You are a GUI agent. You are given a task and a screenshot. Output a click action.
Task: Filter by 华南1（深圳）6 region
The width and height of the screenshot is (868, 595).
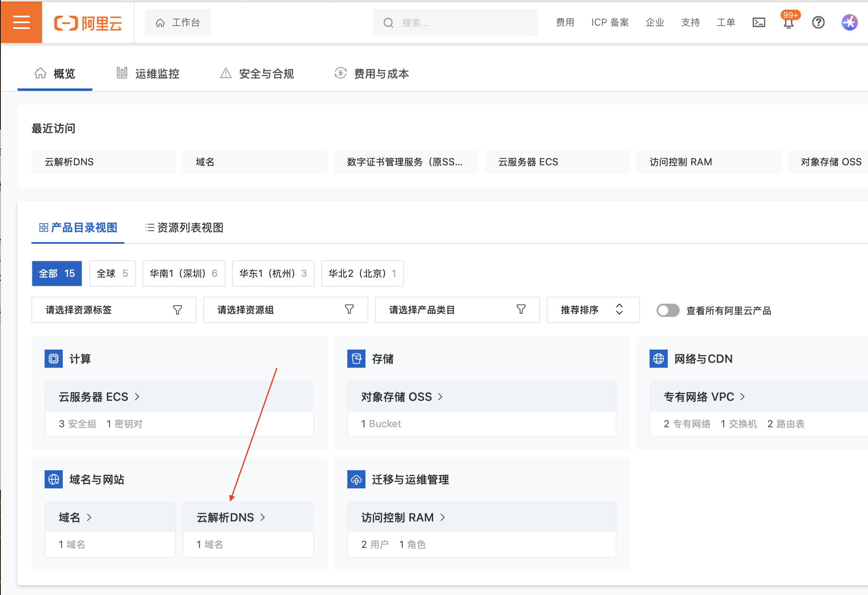(x=184, y=274)
